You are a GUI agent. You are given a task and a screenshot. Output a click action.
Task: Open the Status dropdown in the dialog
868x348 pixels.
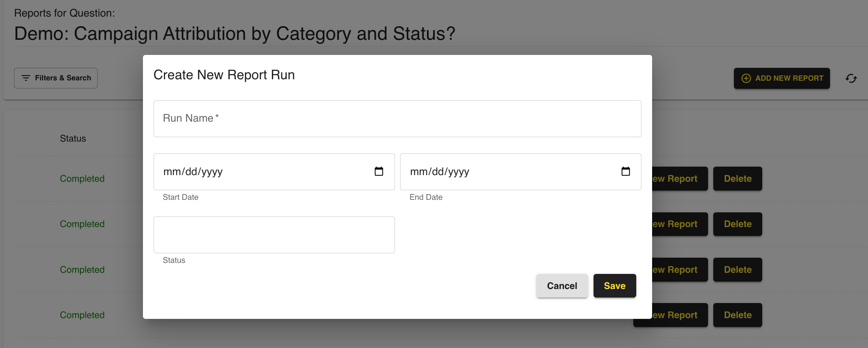tap(274, 235)
